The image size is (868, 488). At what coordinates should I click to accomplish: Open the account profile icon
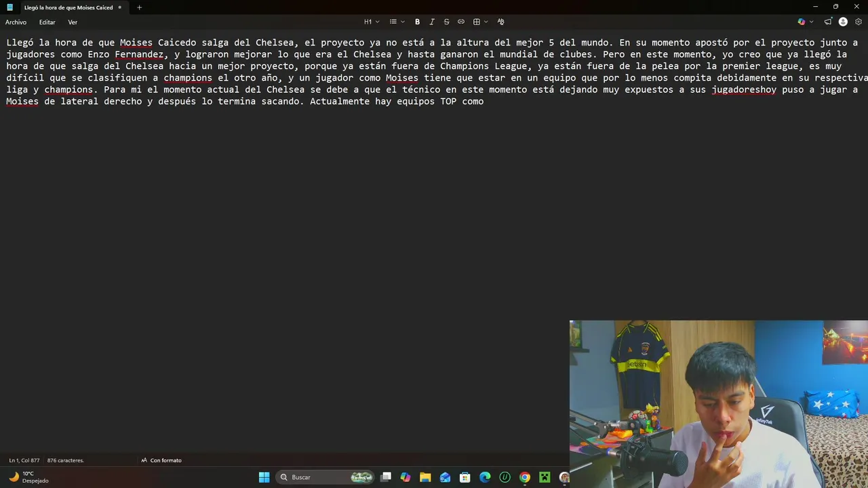point(843,22)
